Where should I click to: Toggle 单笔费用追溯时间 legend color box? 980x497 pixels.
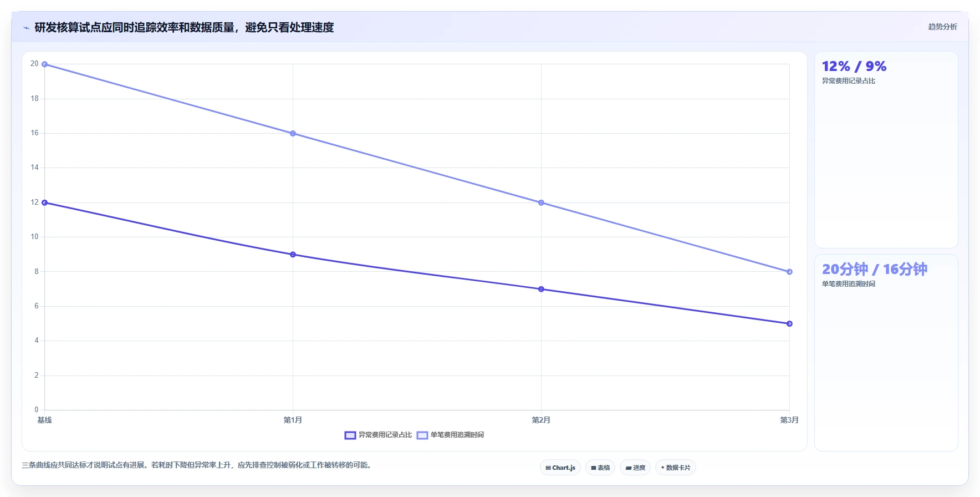[x=422, y=435]
